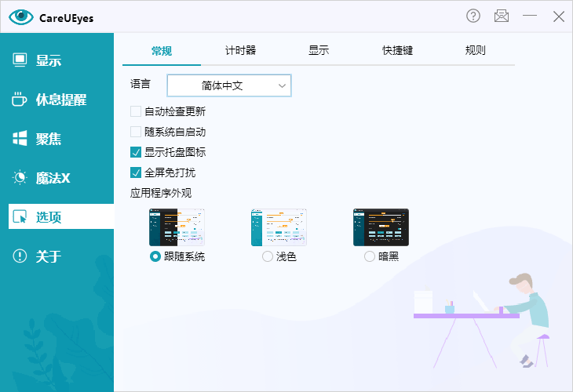The width and height of the screenshot is (573, 392).
Task: Disable 全屏免打扰 checkbox
Action: [136, 172]
